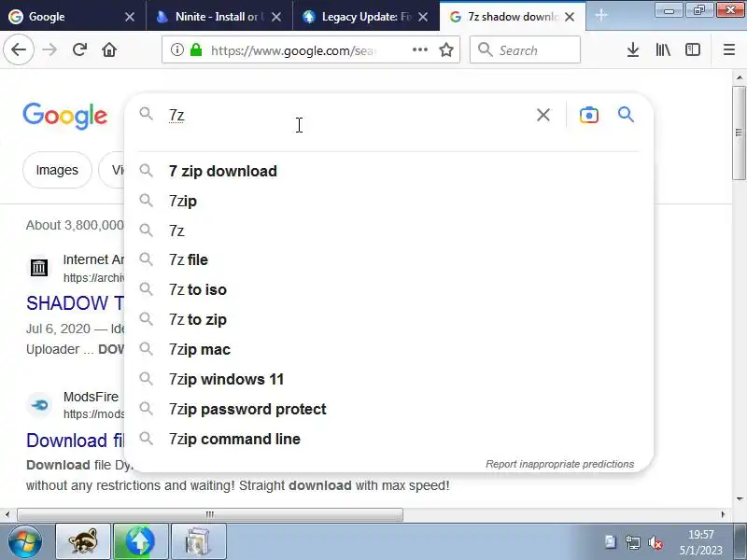
Task: Switch to the Ninite tab
Action: pyautogui.click(x=219, y=17)
